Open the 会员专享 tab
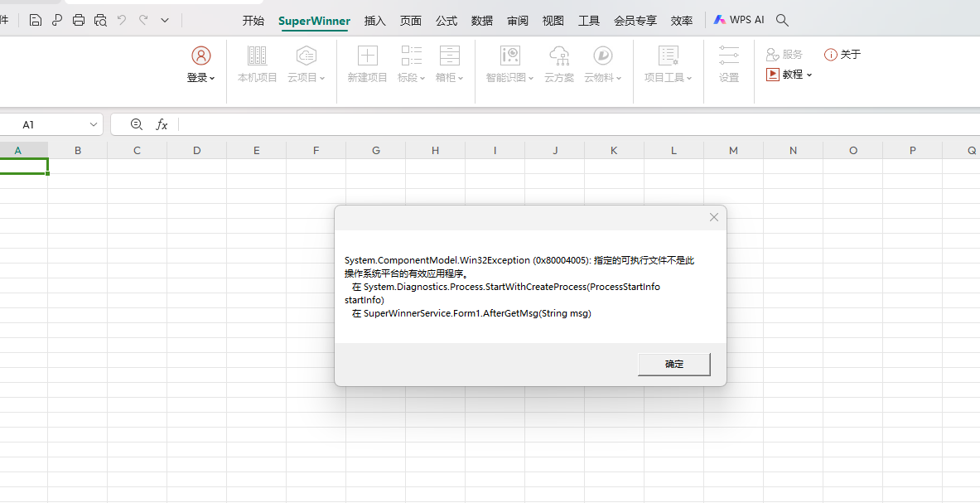This screenshot has width=980, height=503. (x=635, y=21)
